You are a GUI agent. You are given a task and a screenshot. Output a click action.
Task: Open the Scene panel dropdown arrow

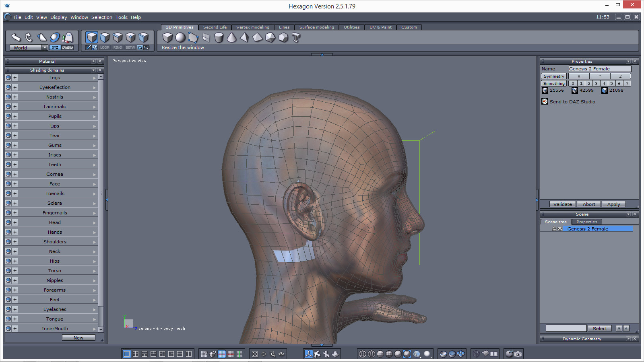[x=628, y=214]
